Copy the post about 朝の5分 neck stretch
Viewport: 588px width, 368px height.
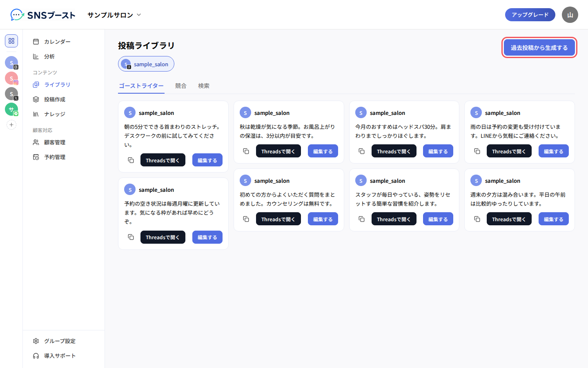(x=131, y=160)
